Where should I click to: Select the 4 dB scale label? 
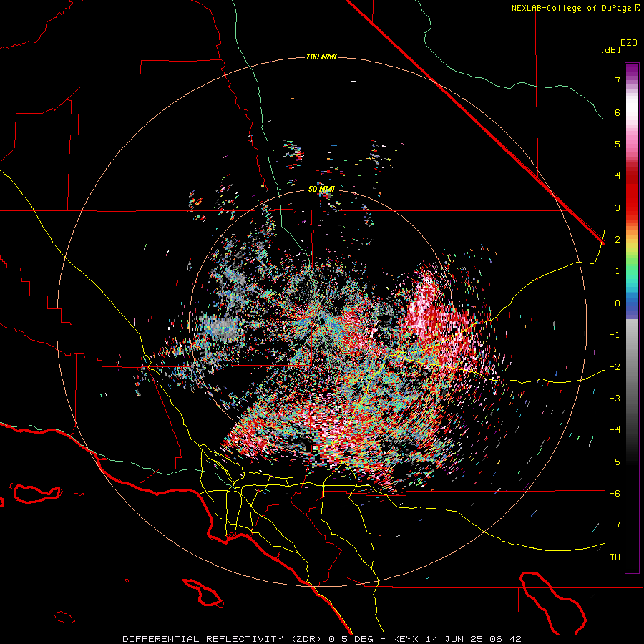[618, 176]
